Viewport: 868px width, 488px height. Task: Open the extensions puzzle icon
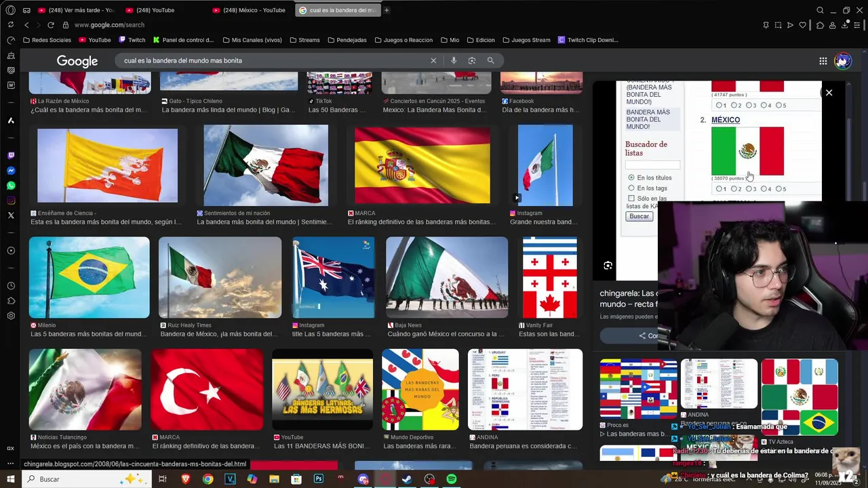pyautogui.click(x=821, y=25)
